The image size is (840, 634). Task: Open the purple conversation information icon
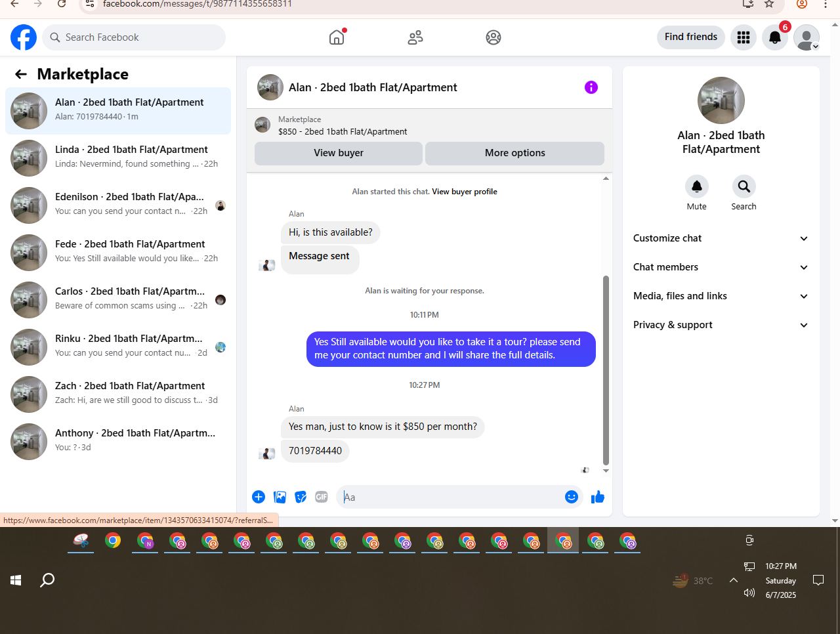tap(591, 87)
